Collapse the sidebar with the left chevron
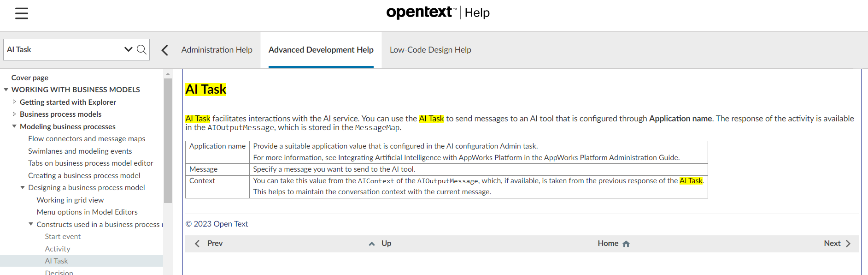This screenshot has height=275, width=868. click(x=164, y=50)
